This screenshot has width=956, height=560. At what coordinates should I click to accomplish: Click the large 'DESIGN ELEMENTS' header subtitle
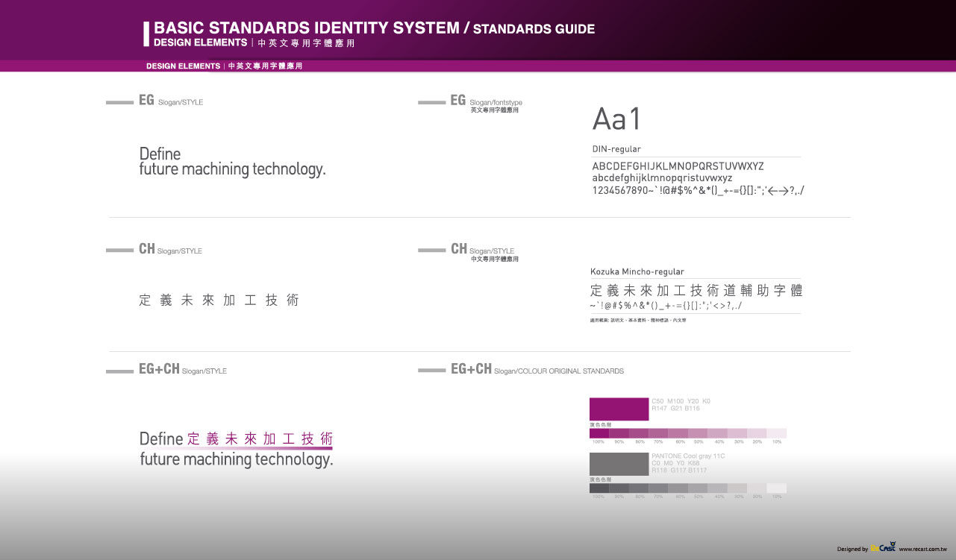pos(200,43)
